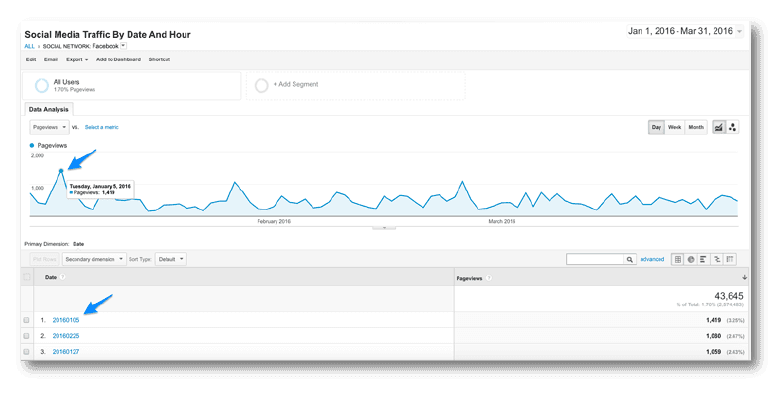Click the Add Segment circle icon
The image size is (768, 409).
coord(262,85)
